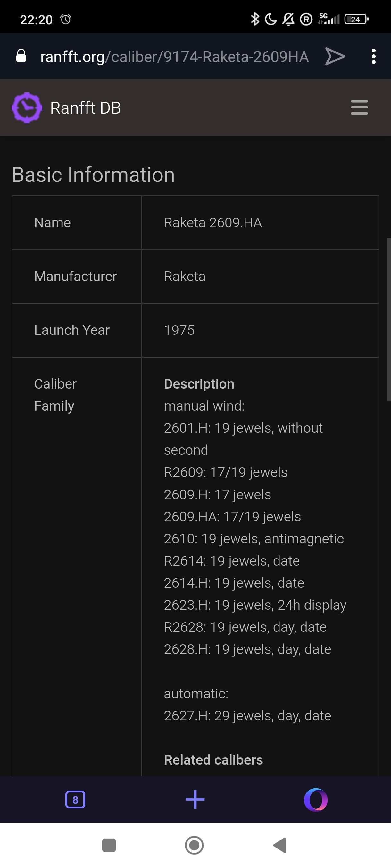Tap the Android recent apps square button
Image resolution: width=391 pixels, height=868 pixels.
tap(109, 845)
